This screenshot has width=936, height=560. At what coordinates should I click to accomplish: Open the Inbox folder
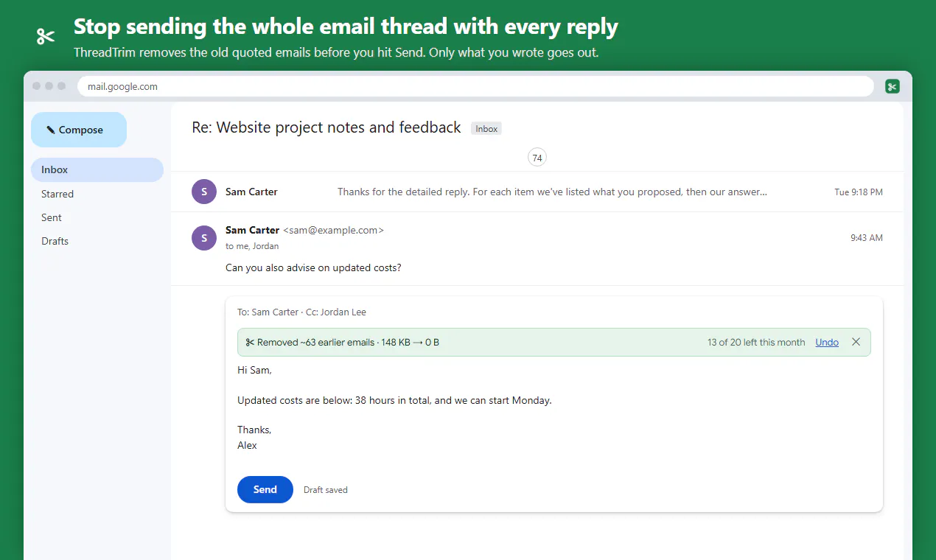[97, 169]
